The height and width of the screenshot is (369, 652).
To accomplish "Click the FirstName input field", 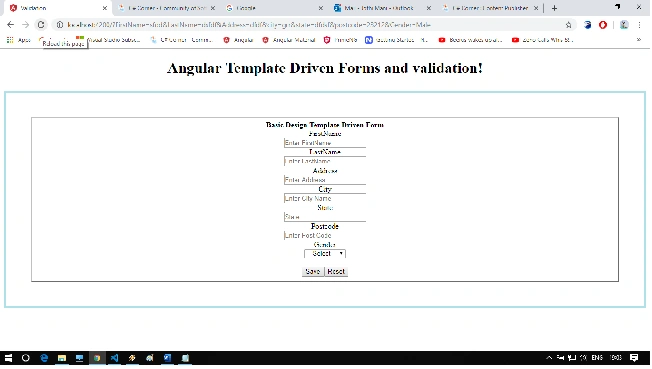I will pos(325,143).
